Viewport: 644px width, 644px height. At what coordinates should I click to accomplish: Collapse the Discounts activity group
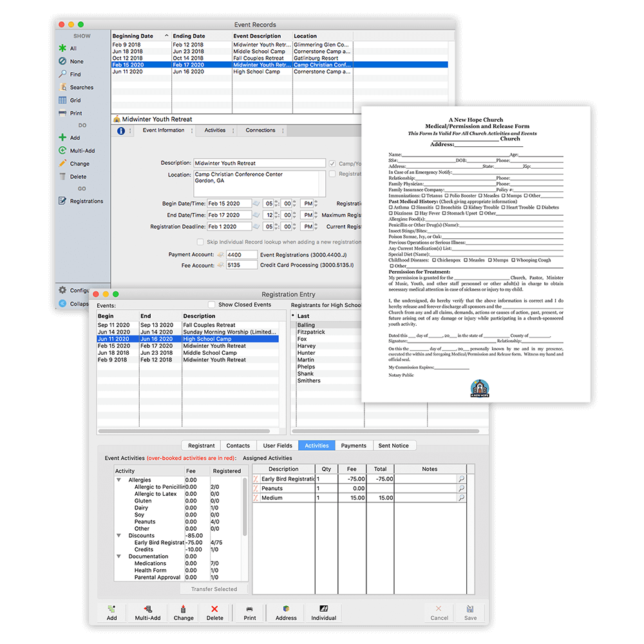pos(118,536)
